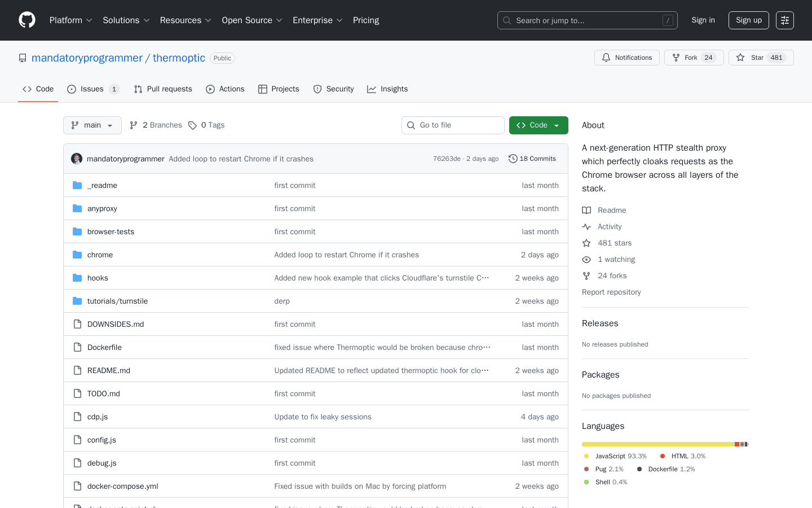Toggle watching via the eye icon
This screenshot has height=508, width=812.
(586, 259)
